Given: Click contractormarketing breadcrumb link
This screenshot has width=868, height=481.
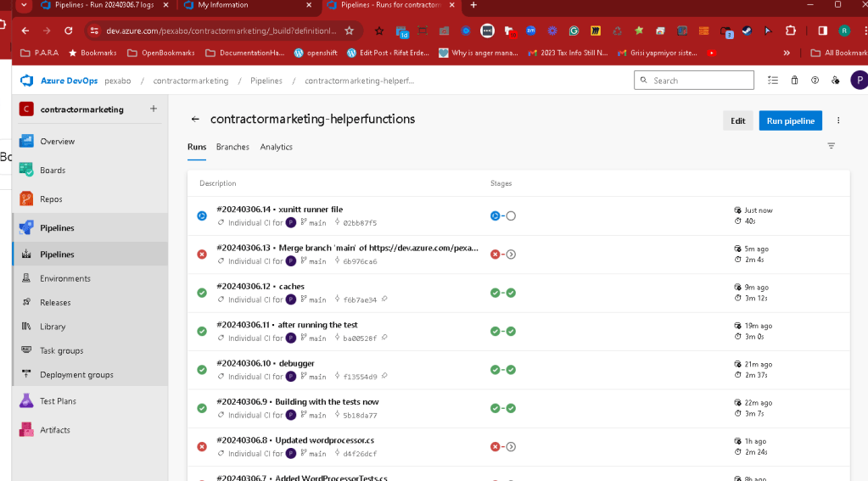Looking at the screenshot, I should pos(190,81).
